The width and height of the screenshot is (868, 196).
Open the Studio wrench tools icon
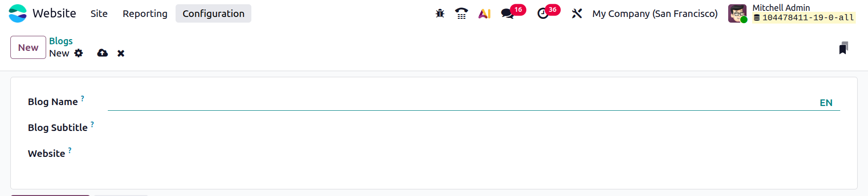[577, 14]
